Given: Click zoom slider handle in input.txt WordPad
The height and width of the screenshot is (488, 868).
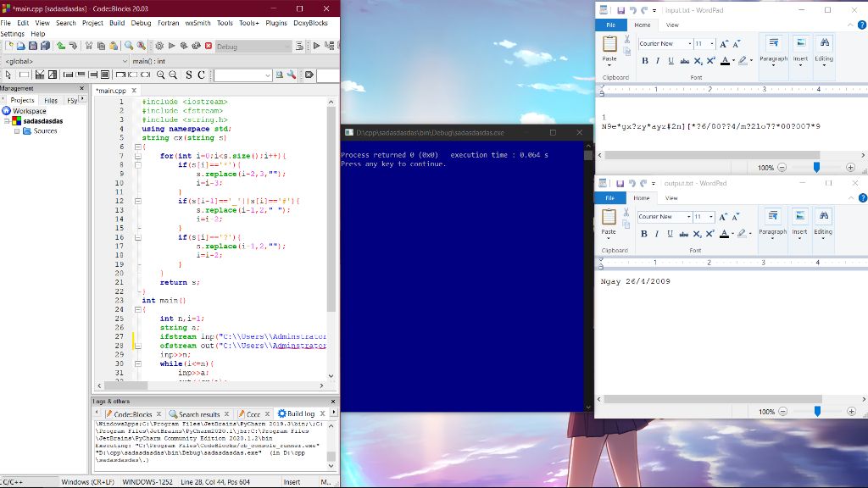Looking at the screenshot, I should click(x=816, y=167).
